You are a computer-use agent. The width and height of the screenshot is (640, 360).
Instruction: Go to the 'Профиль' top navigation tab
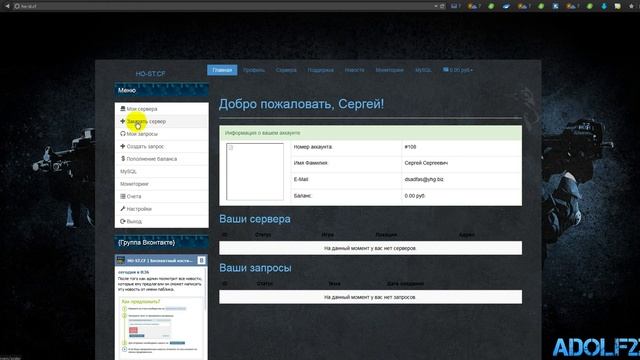pyautogui.click(x=254, y=70)
